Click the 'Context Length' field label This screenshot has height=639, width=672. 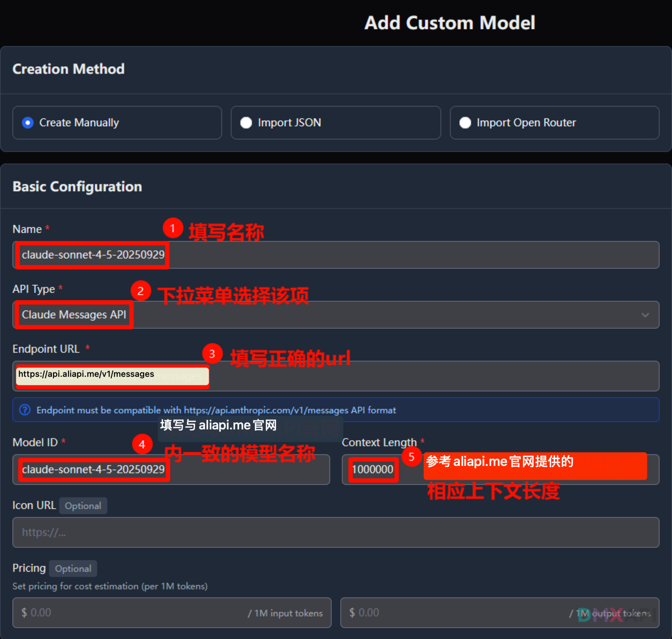pyautogui.click(x=379, y=442)
